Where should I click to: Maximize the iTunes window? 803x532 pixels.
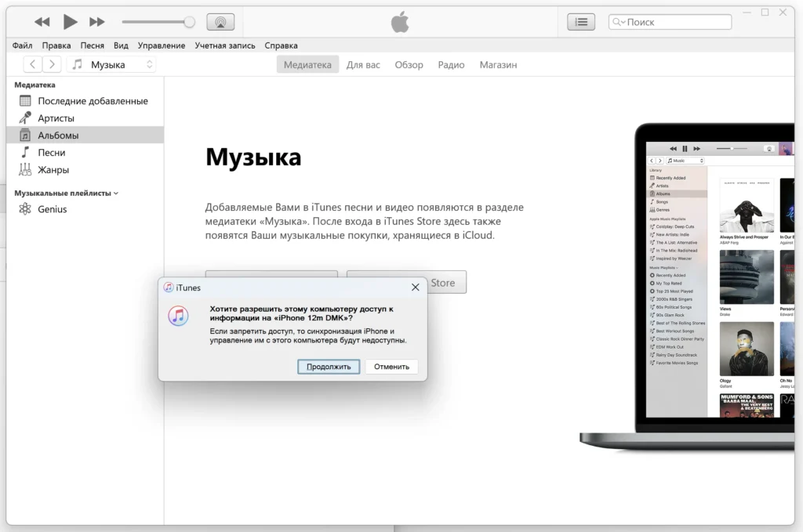765,13
